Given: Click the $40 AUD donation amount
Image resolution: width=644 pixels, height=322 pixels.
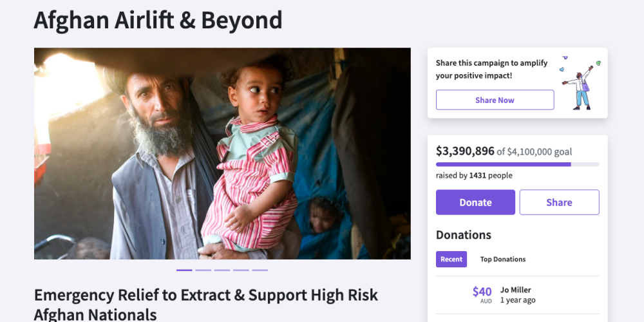Looking at the screenshot, I should pos(482,293).
